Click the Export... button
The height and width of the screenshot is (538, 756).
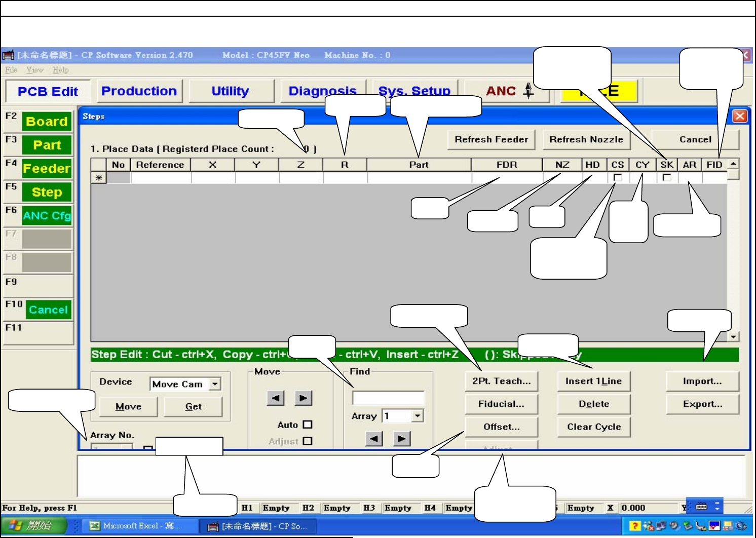pos(702,404)
